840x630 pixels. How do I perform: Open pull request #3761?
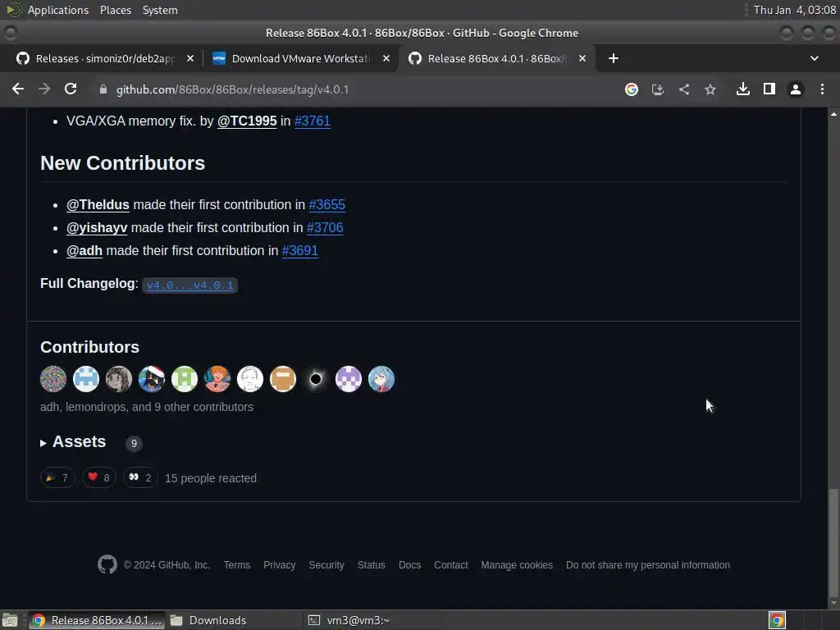[313, 121]
